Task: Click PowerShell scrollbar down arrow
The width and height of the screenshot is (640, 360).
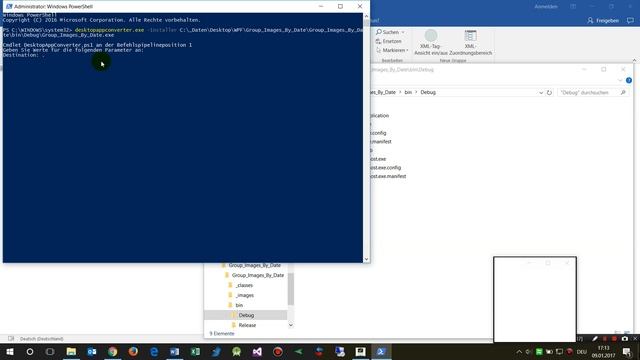Action: click(366, 259)
